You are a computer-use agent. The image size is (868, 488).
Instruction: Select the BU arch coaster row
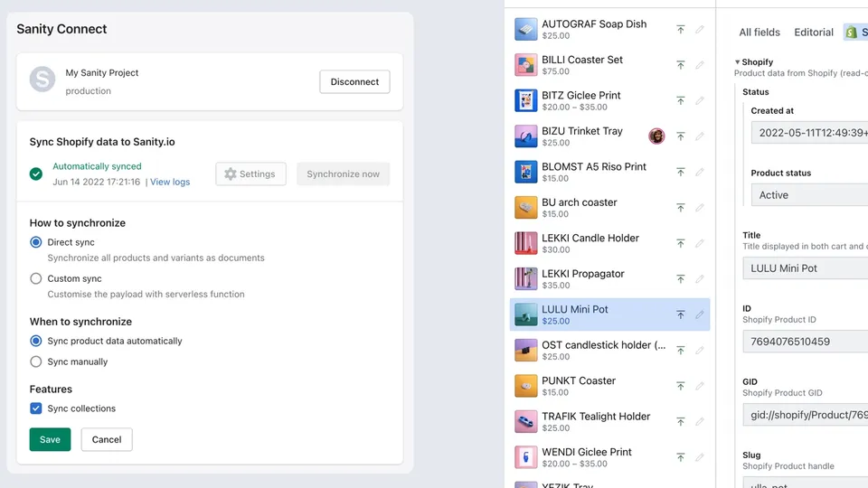pyautogui.click(x=609, y=208)
